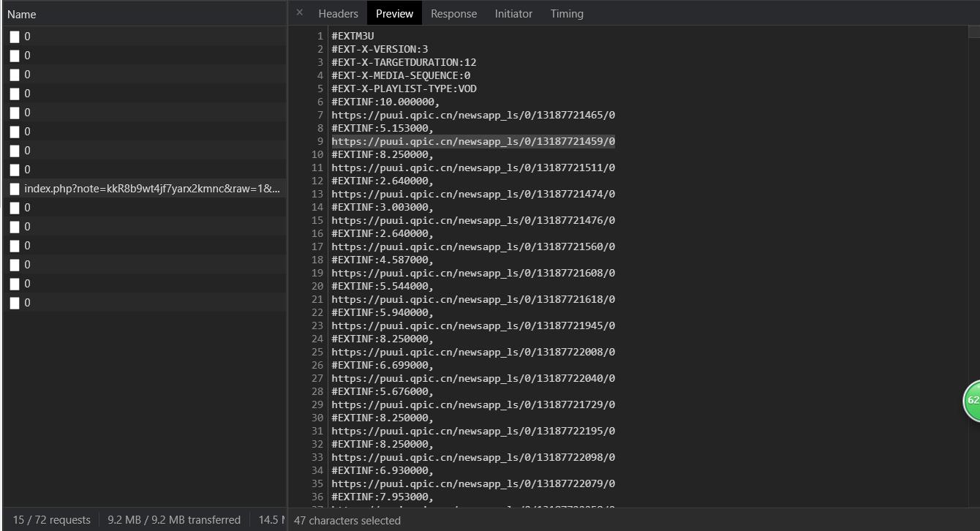
Task: Click the #EXTINF:7.953000 line
Action: (x=382, y=497)
